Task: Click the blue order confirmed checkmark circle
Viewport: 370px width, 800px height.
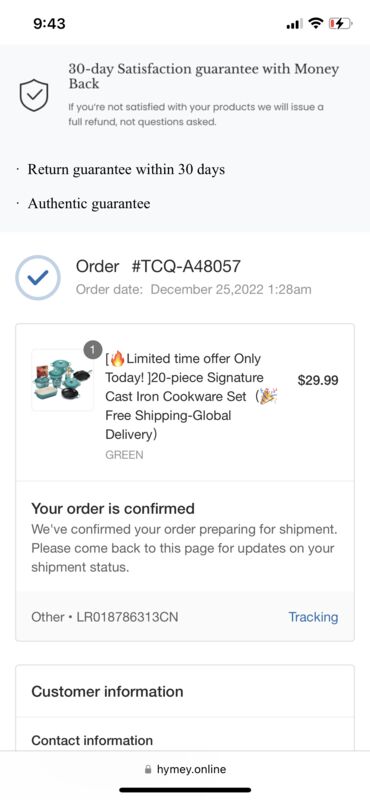Action: coord(38,278)
